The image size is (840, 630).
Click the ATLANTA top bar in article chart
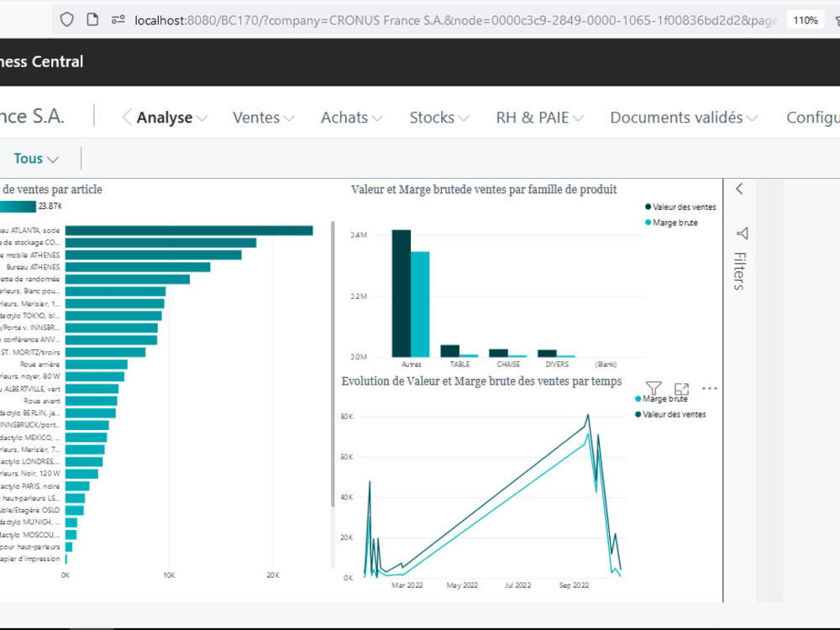(x=189, y=230)
